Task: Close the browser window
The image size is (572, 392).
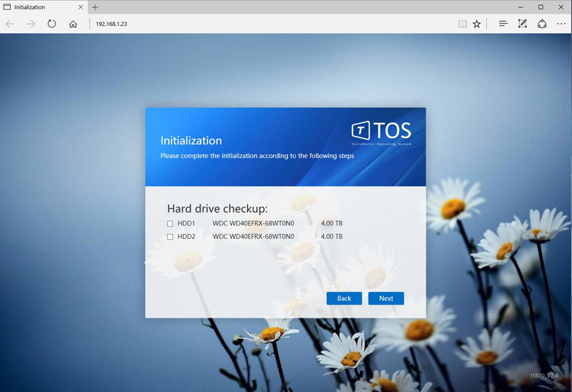Action: point(561,7)
